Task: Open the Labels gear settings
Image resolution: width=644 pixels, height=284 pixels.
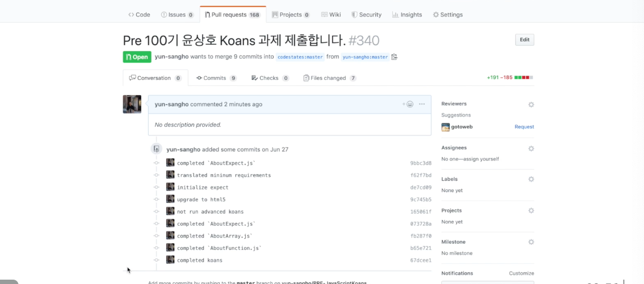Action: point(531,180)
